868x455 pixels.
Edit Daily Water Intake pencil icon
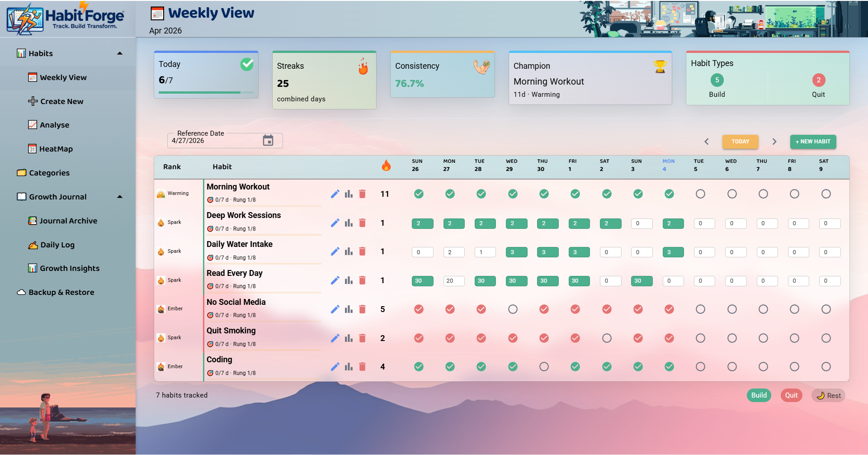[335, 251]
